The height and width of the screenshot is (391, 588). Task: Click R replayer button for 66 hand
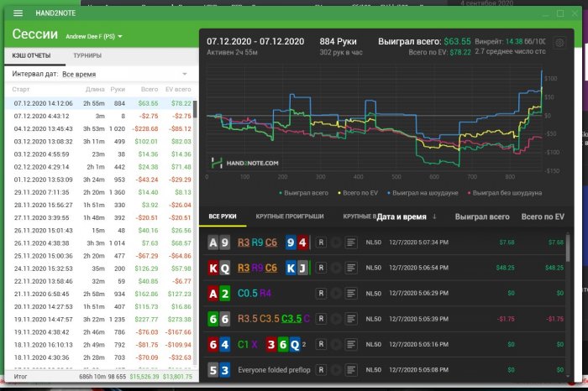click(321, 319)
